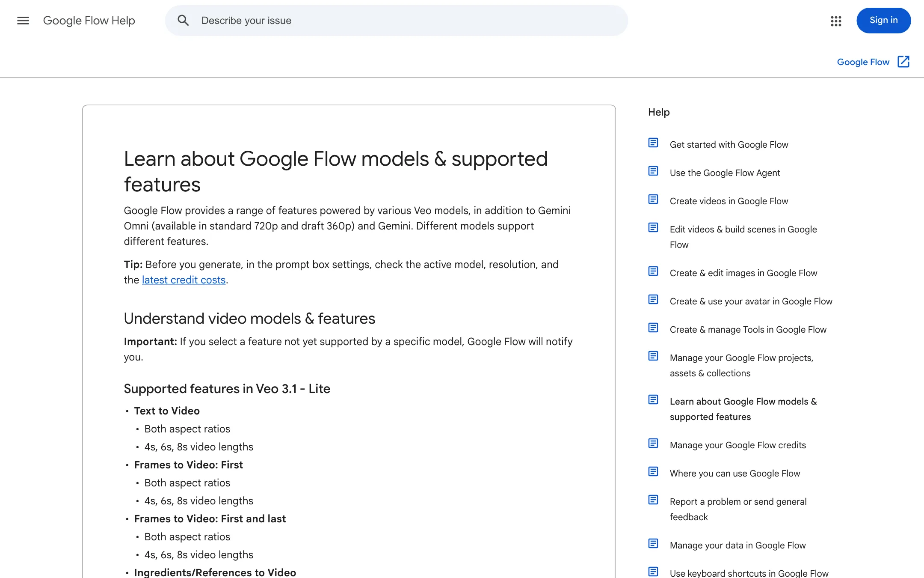Image resolution: width=924 pixels, height=578 pixels.
Task: Open Create videos in Google Flow article
Action: coord(729,201)
